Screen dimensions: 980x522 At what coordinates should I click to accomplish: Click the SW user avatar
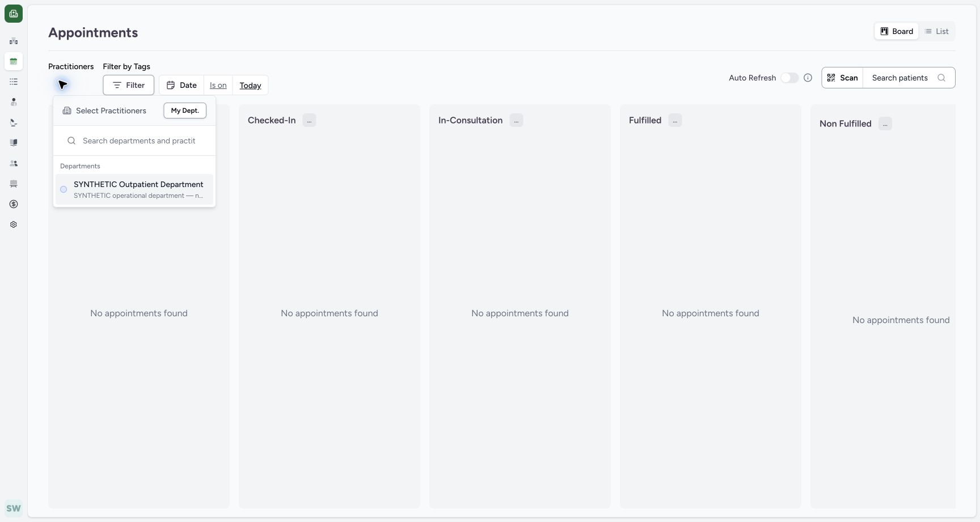(14, 508)
